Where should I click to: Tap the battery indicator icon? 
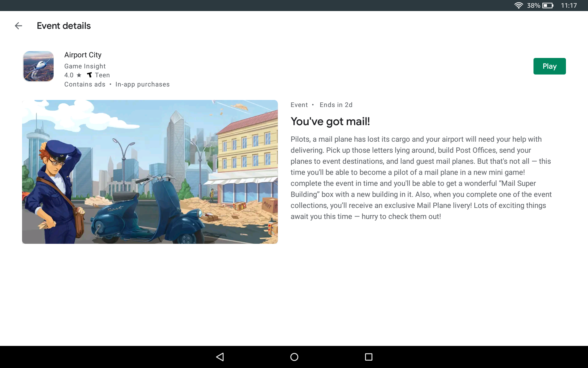(x=548, y=6)
